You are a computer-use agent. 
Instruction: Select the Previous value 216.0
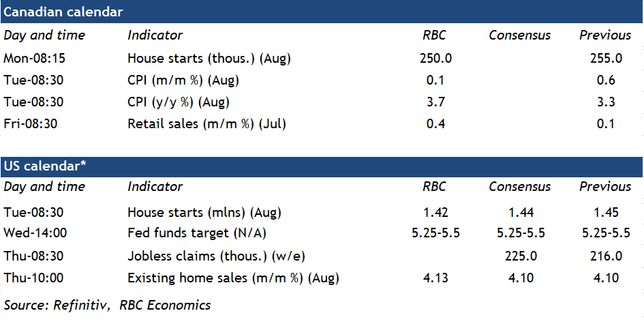pos(605,256)
